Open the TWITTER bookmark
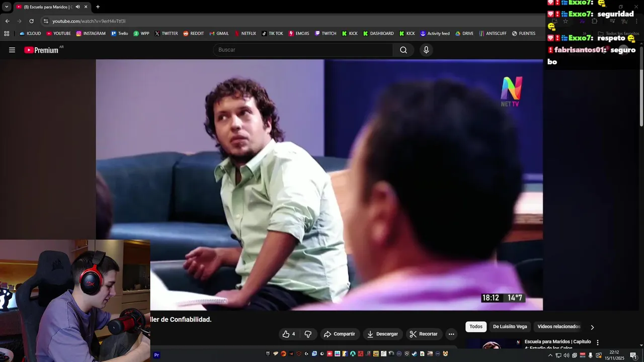 166,34
